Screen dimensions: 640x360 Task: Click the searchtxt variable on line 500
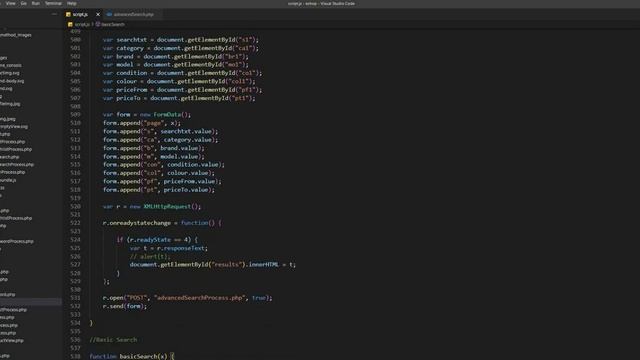pos(131,40)
